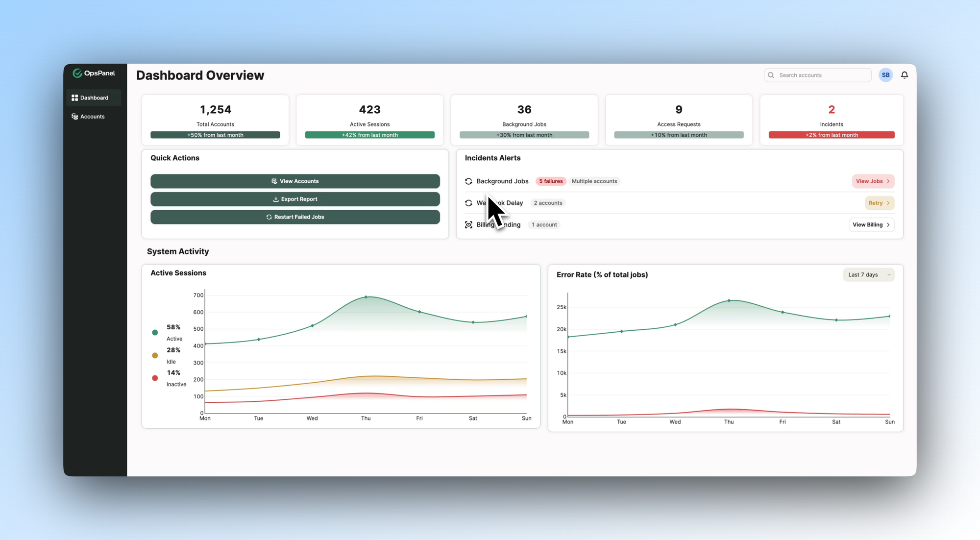Click the 1 account badge
Screen dimensions: 980x540
coord(544,225)
